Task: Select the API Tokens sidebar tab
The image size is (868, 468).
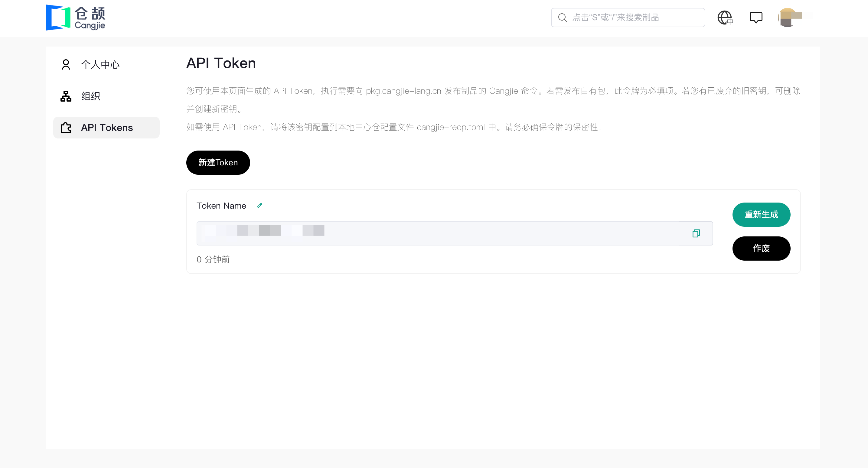Action: pos(106,127)
